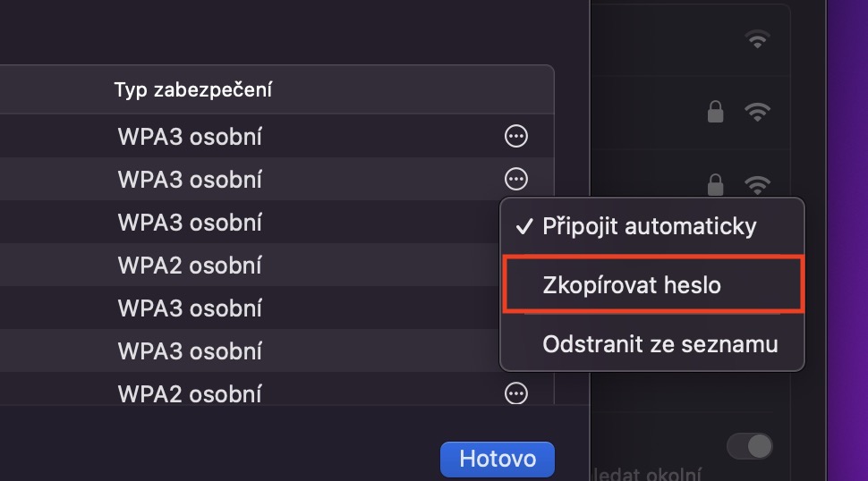The height and width of the screenshot is (481, 868).
Task: Select the fifth row labeled WPA3 osobní
Action: (190, 308)
